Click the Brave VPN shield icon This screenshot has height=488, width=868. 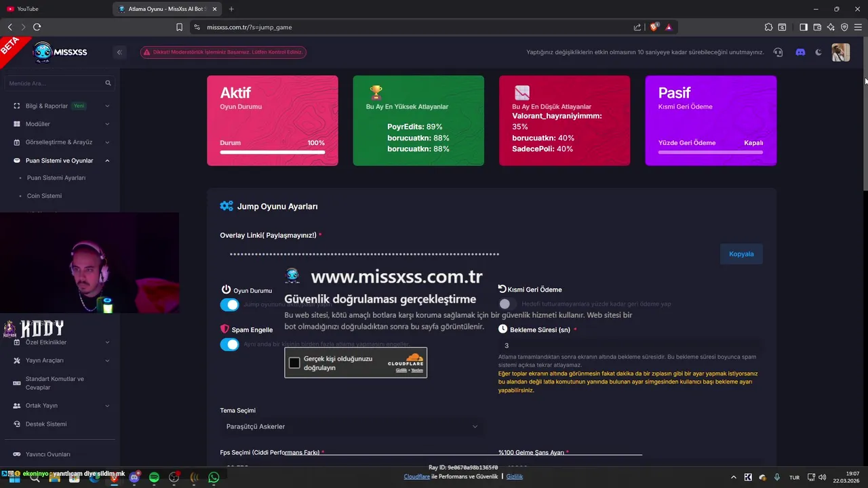(x=844, y=27)
